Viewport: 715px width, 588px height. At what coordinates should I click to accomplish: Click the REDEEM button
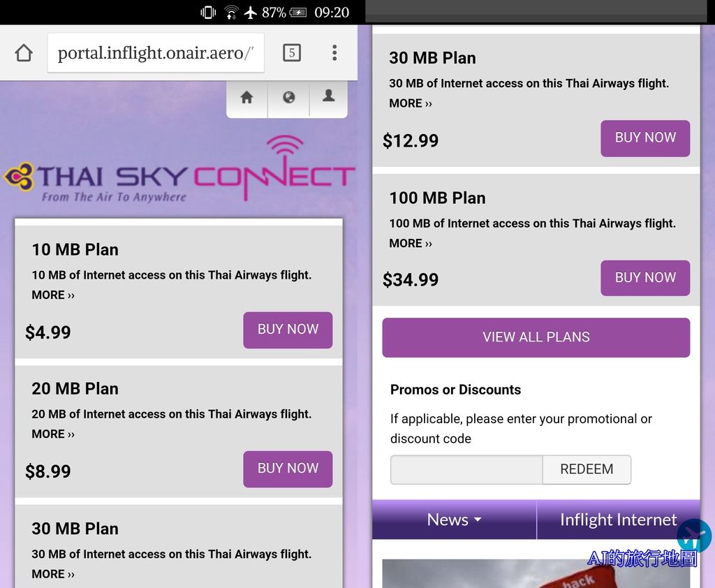[x=587, y=469]
